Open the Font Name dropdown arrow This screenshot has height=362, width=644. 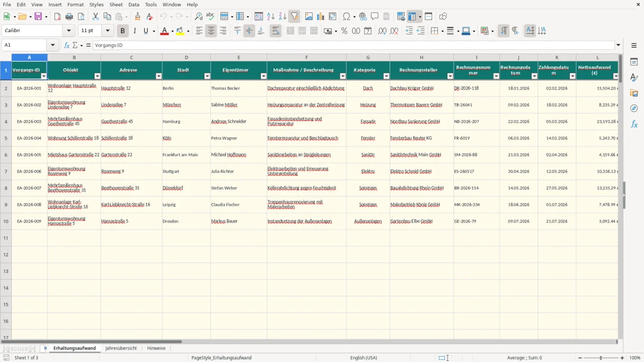69,31
